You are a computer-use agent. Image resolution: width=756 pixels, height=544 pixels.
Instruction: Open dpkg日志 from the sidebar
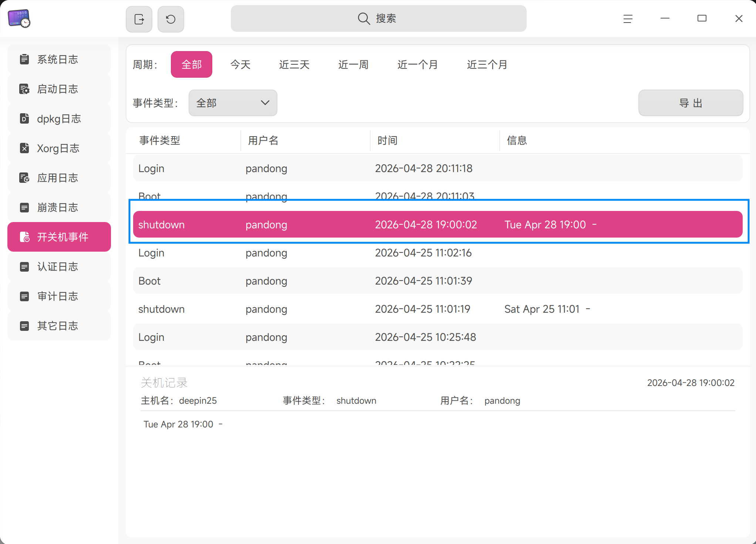[x=59, y=118]
